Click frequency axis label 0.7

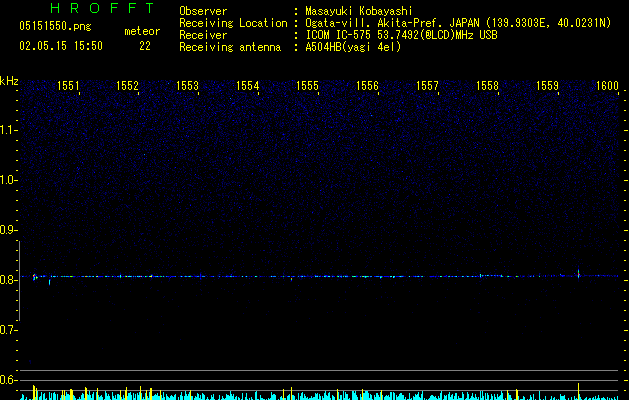click(x=8, y=330)
